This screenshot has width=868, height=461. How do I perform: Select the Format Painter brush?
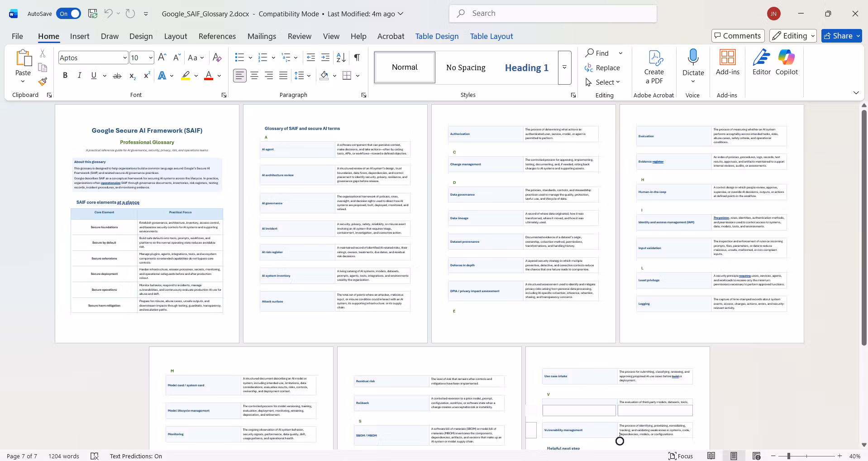[43, 82]
